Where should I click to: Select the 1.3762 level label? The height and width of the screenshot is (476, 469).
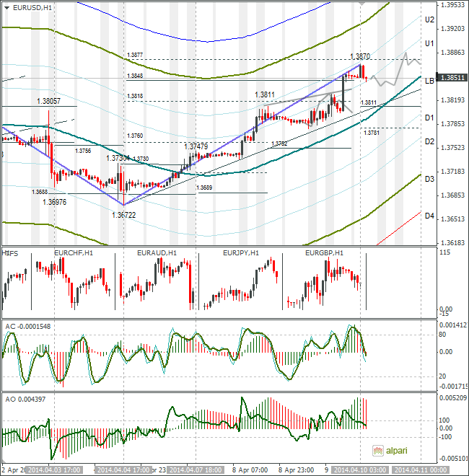point(279,144)
